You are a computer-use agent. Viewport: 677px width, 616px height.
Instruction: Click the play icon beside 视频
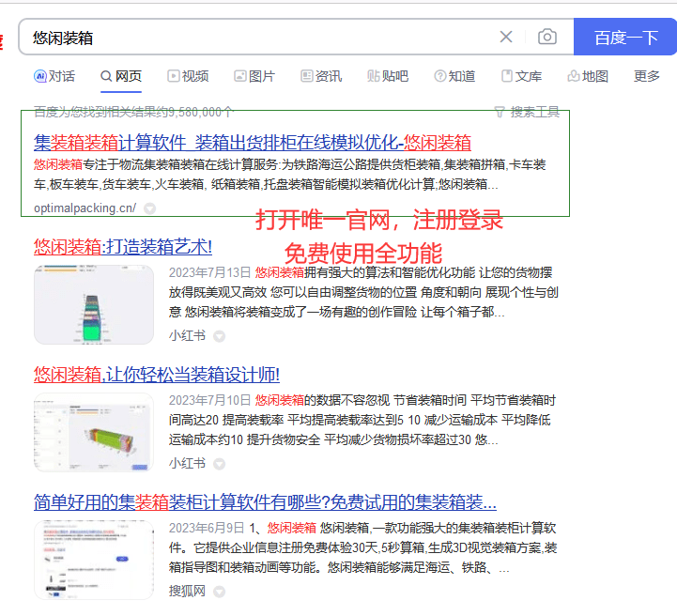point(173,76)
